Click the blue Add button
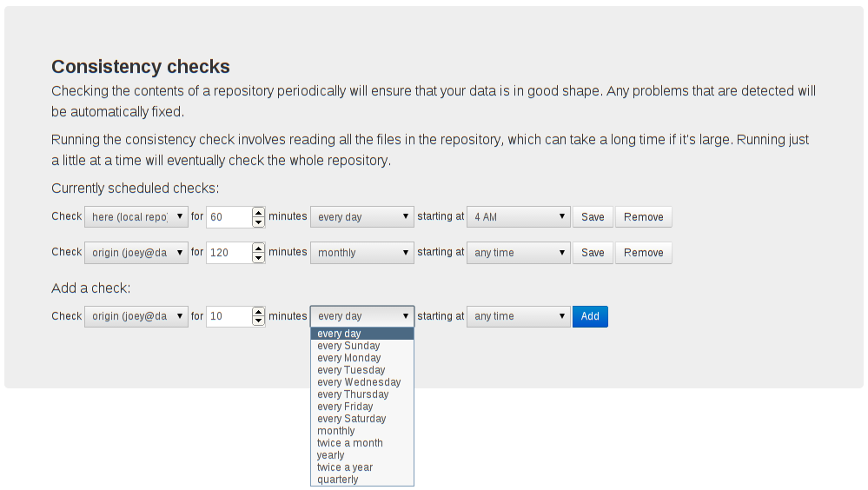Screen dimensions: 868x490 (590, 316)
